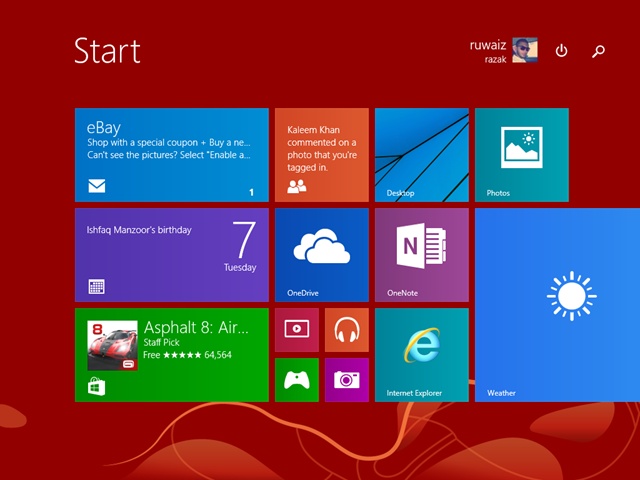Open the Weather tile

pos(557,304)
